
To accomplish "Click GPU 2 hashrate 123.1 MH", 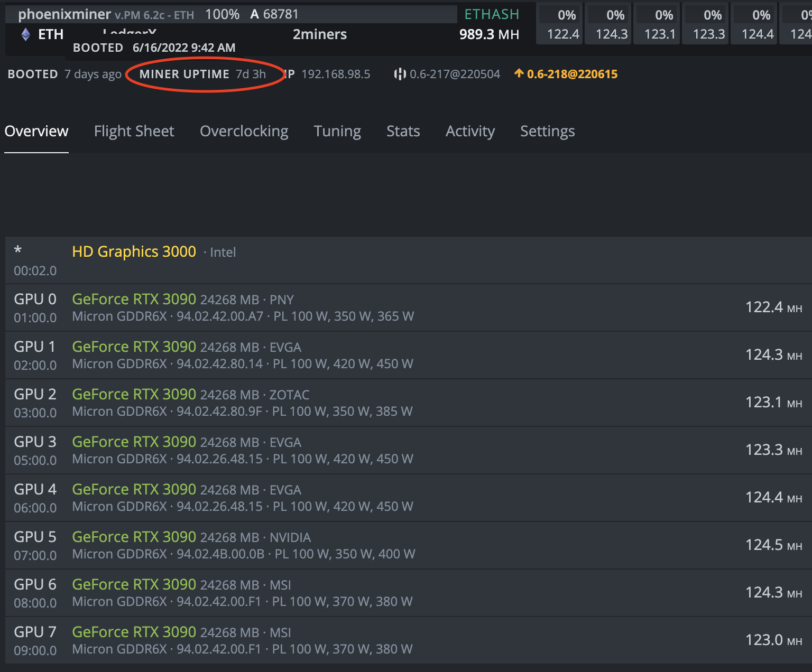I will pyautogui.click(x=774, y=402).
